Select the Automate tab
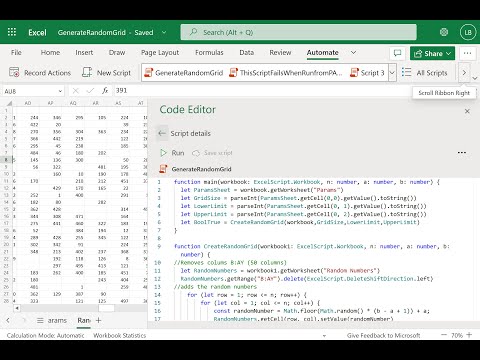 pos(323,53)
